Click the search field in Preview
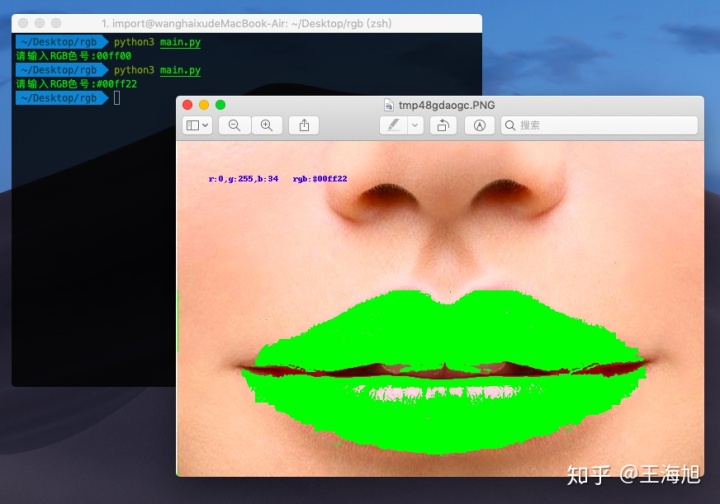The height and width of the screenshot is (504, 720). (599, 125)
